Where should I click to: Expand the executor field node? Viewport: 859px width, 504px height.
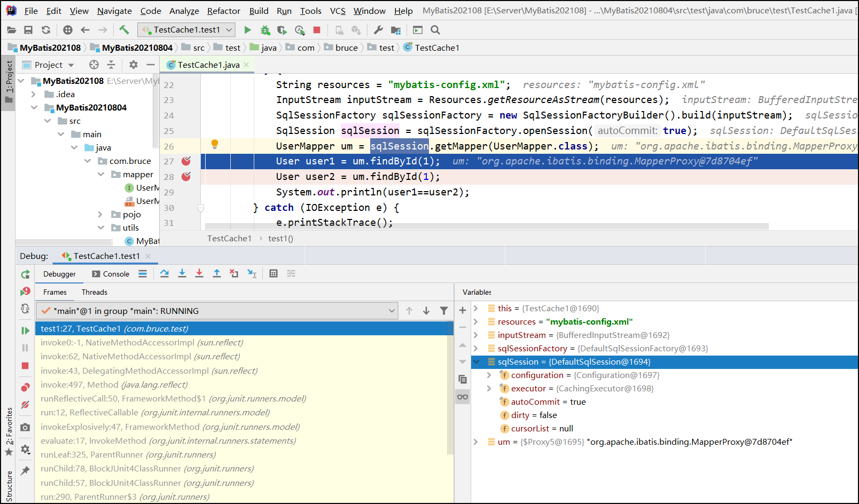[x=489, y=389]
